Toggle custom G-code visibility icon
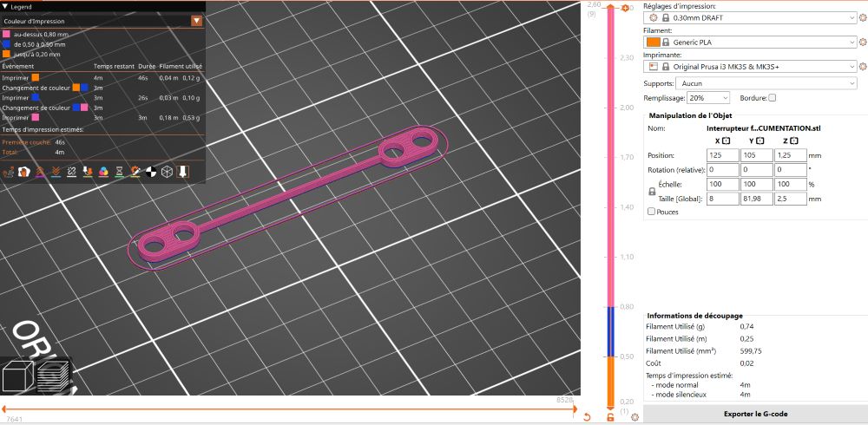 (x=135, y=172)
